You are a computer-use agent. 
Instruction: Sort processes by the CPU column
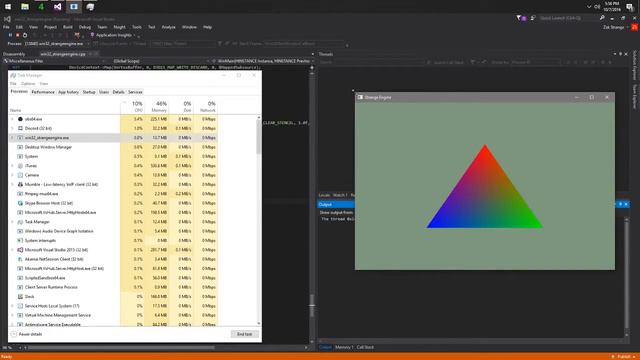tap(132, 107)
